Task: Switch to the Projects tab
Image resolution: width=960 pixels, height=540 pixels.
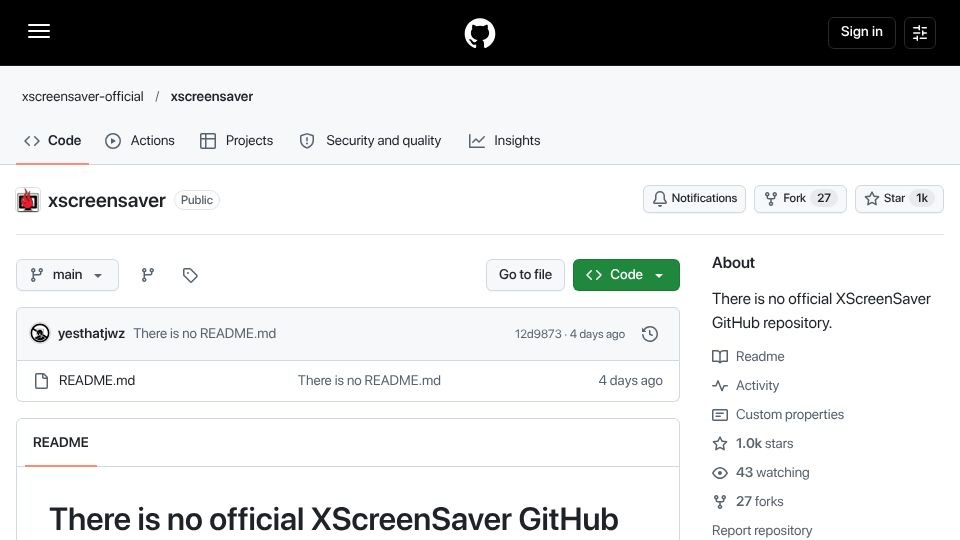Action: 236,141
